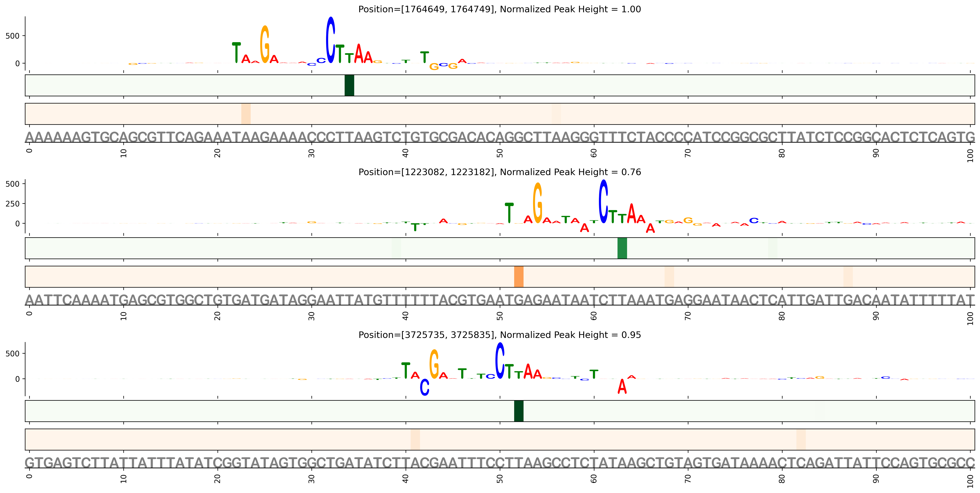980x493 pixels.
Task: Click the blue C below the axis, bottom logo
Action: point(425,387)
